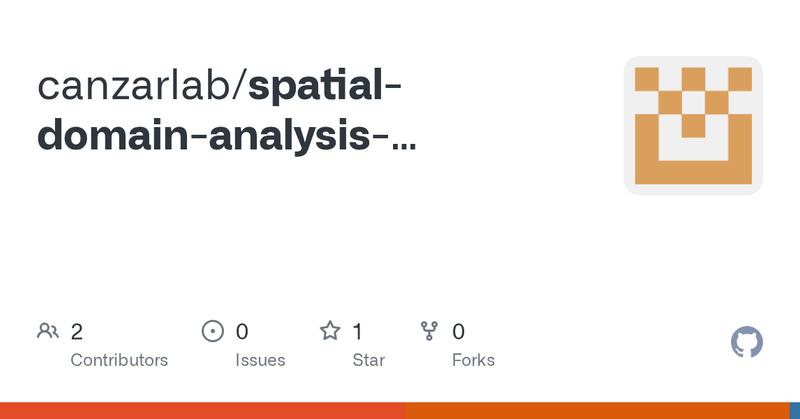Select the Issues label
Viewport: 800px width, 419px height.
[260, 360]
